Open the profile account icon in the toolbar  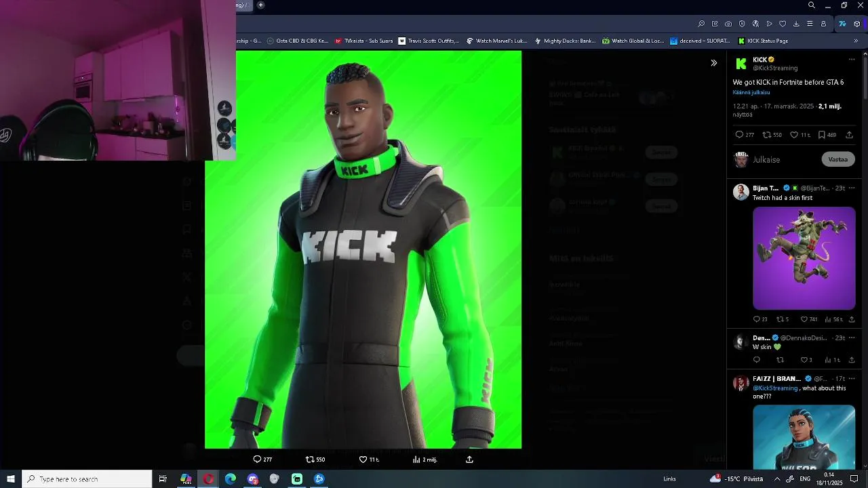[x=823, y=24]
